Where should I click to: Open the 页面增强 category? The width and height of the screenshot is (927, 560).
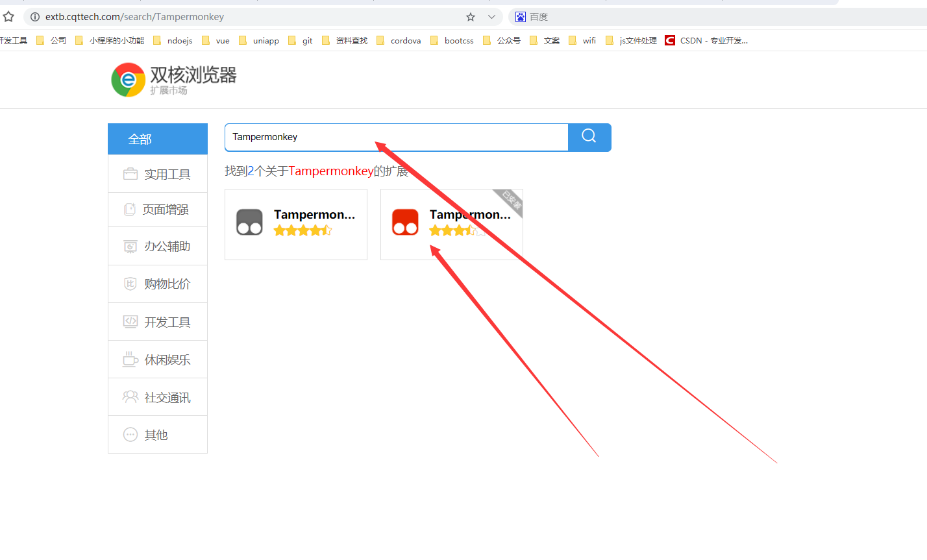click(x=158, y=210)
